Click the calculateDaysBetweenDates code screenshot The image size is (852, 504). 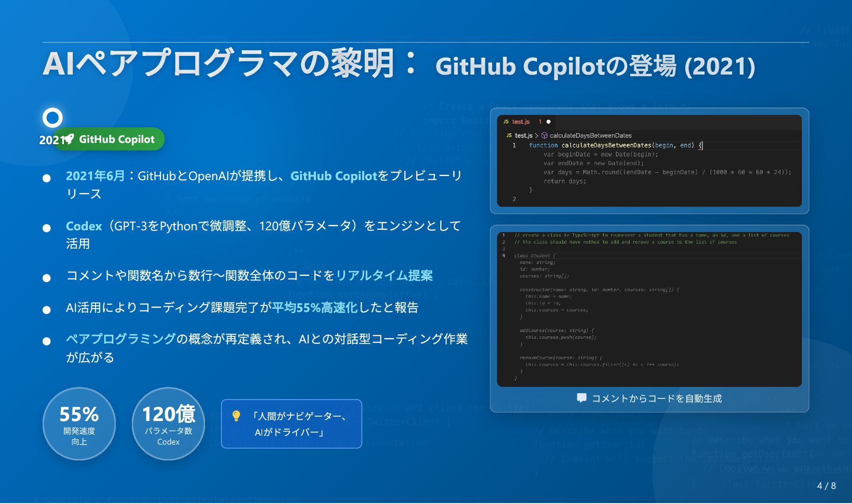click(649, 161)
